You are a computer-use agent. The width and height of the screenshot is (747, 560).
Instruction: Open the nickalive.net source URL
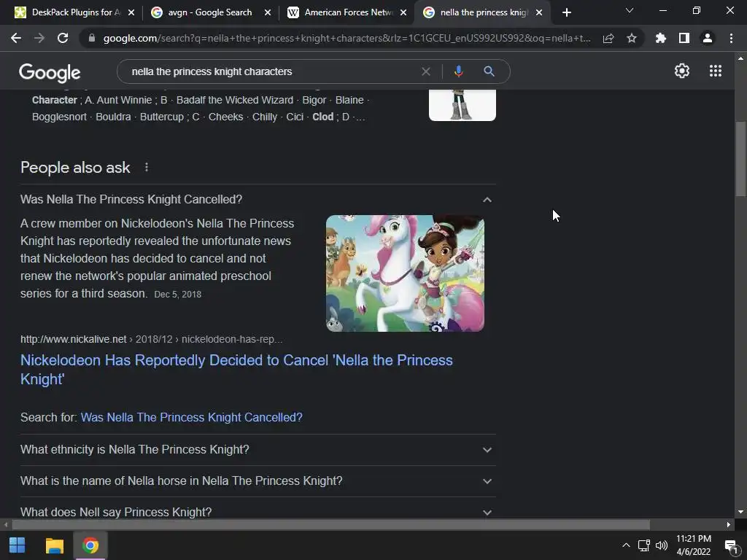click(x=152, y=339)
